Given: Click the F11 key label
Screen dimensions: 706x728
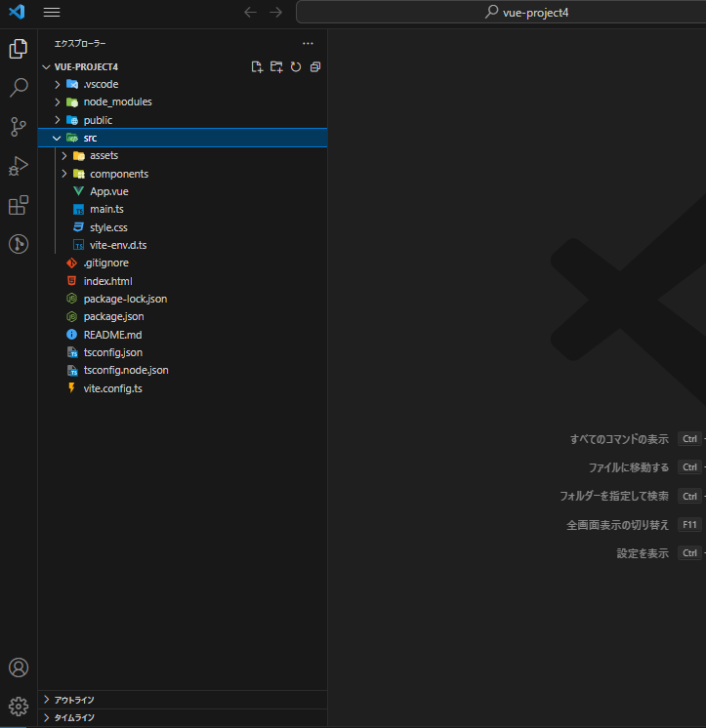Looking at the screenshot, I should [x=689, y=525].
